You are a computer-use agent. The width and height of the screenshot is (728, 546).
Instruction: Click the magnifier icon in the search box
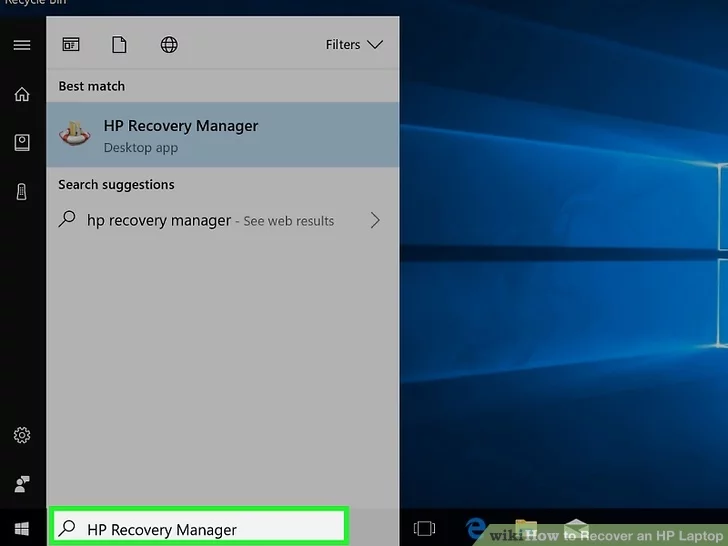pyautogui.click(x=67, y=528)
